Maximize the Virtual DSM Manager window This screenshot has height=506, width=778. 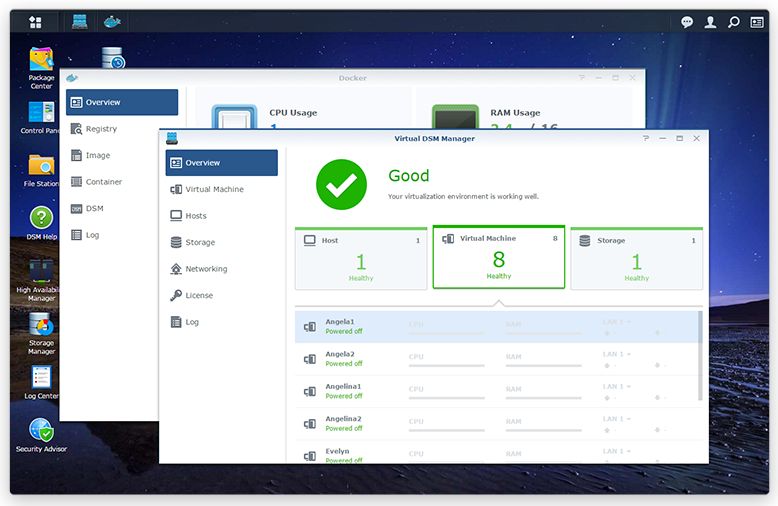679,138
